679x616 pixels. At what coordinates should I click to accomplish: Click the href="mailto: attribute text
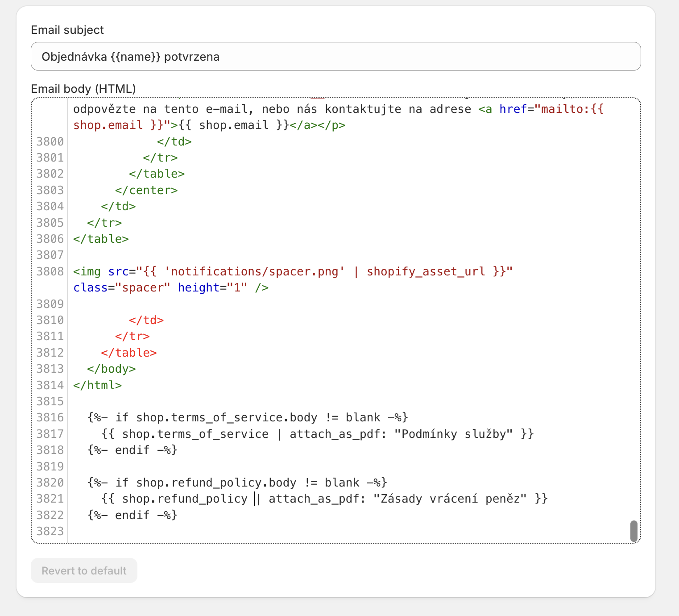[x=544, y=109]
